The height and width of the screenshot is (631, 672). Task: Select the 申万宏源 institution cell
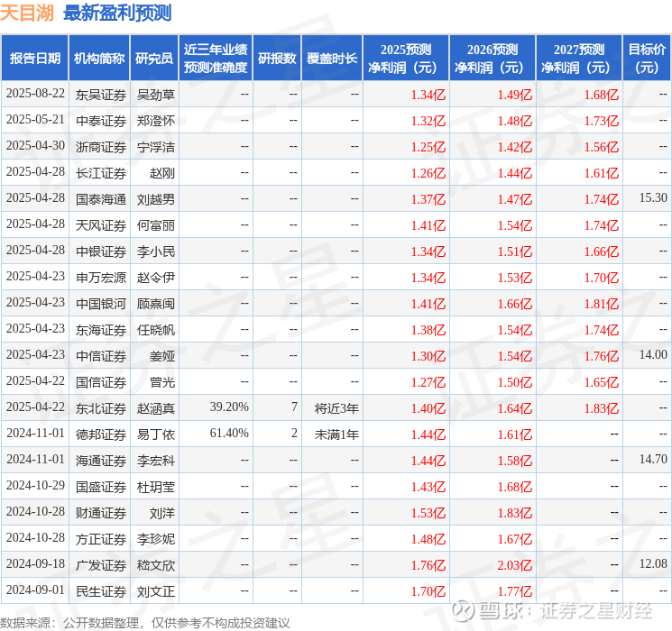[101, 278]
